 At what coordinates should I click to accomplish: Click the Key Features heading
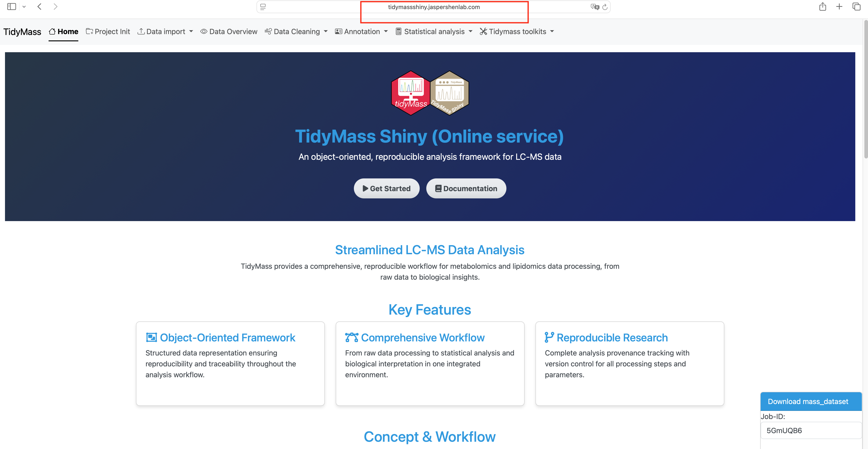(430, 310)
